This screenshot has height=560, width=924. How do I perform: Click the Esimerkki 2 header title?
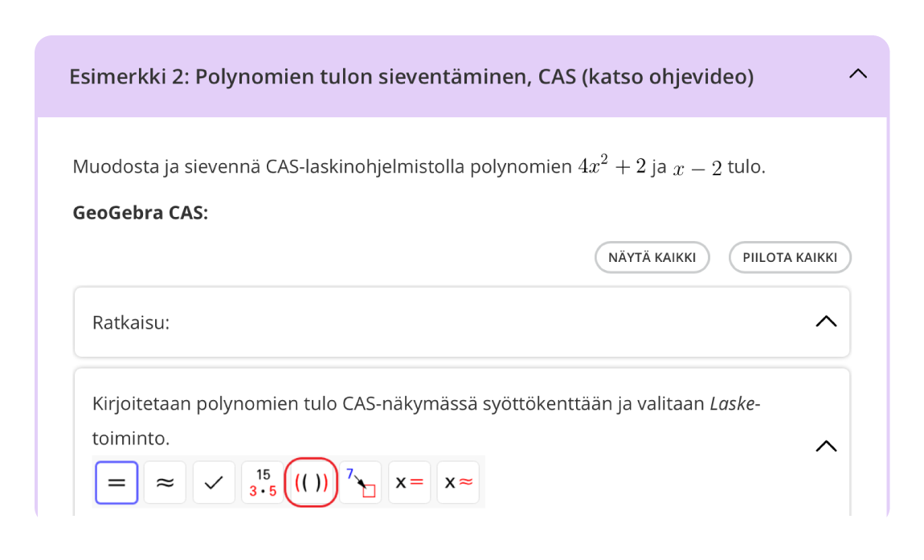411,77
